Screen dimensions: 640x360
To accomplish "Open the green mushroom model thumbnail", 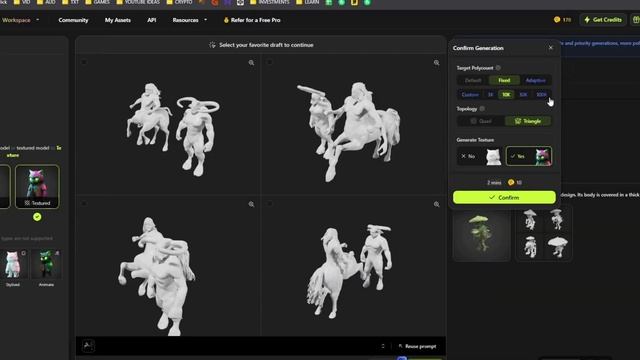I will coord(482,233).
